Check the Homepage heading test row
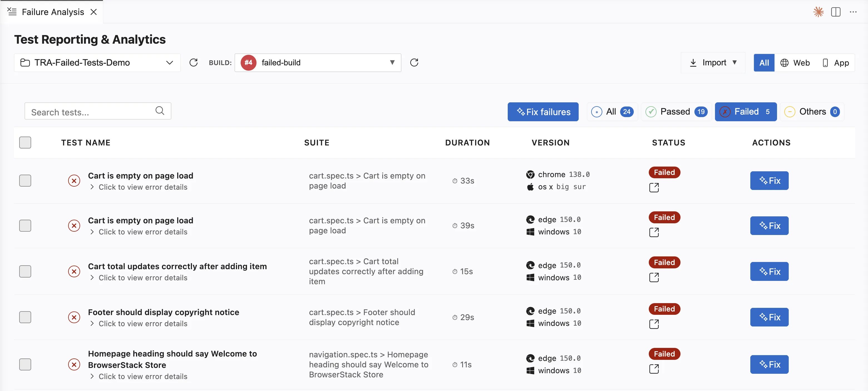 point(25,364)
